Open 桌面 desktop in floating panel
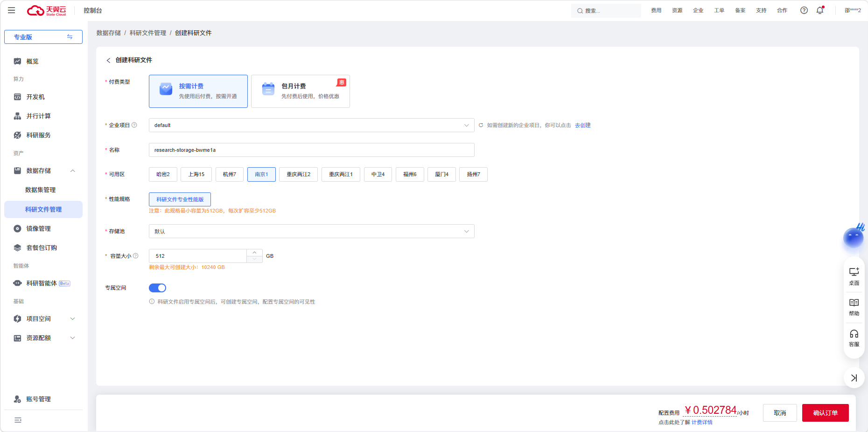The height and width of the screenshot is (432, 868). click(x=854, y=276)
